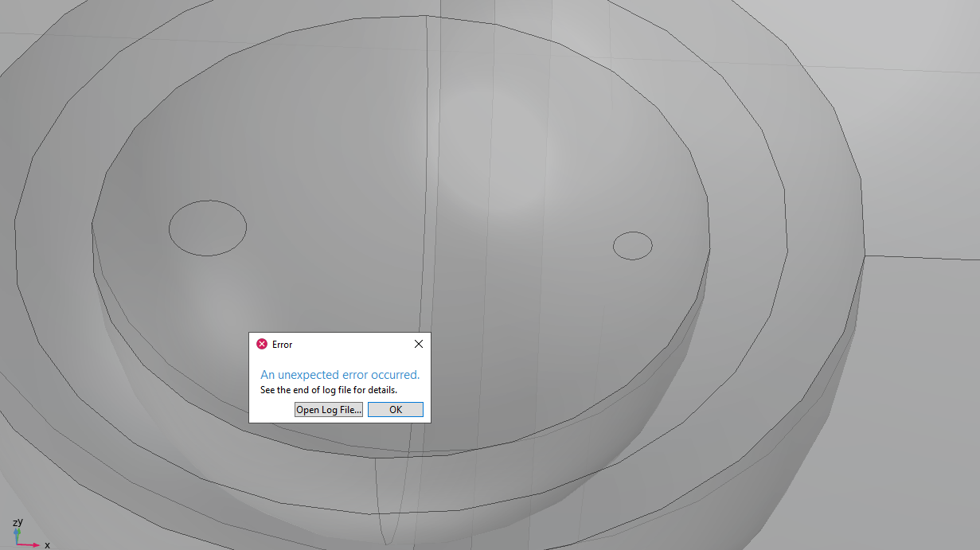The height and width of the screenshot is (550, 980).
Task: Select the small circular hole on the right
Action: [x=633, y=245]
